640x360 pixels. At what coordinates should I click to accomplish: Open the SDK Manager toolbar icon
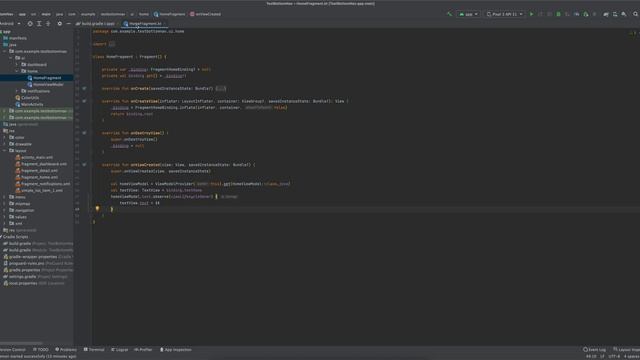[x=624, y=14]
